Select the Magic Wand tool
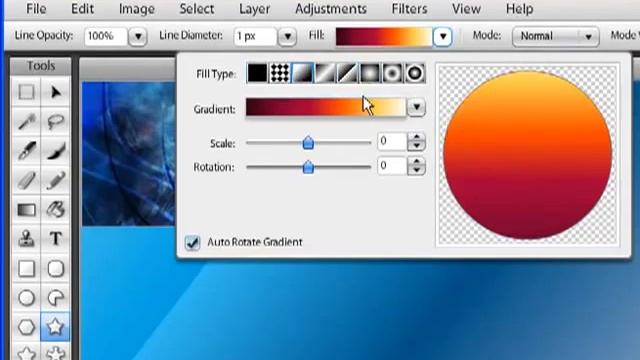This screenshot has width=640, height=360. click(x=27, y=122)
